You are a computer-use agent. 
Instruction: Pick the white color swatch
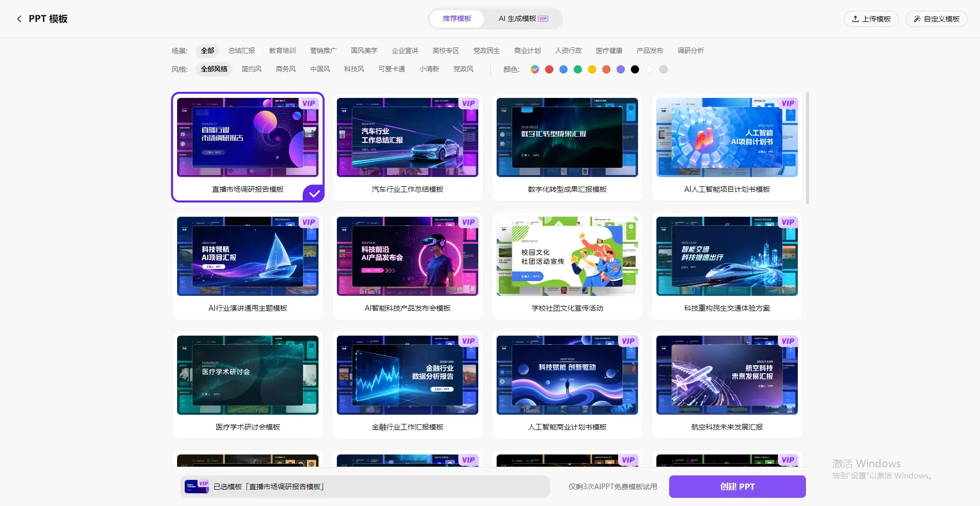coord(649,69)
